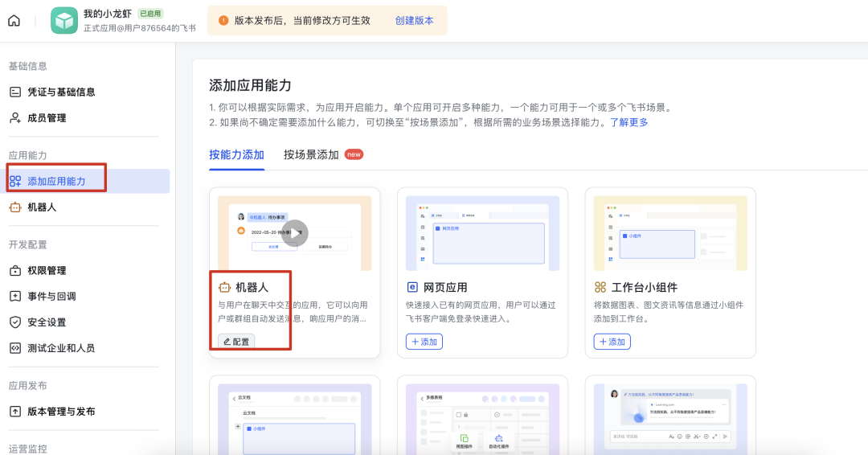Click 多维表格 card preview image

[482, 420]
